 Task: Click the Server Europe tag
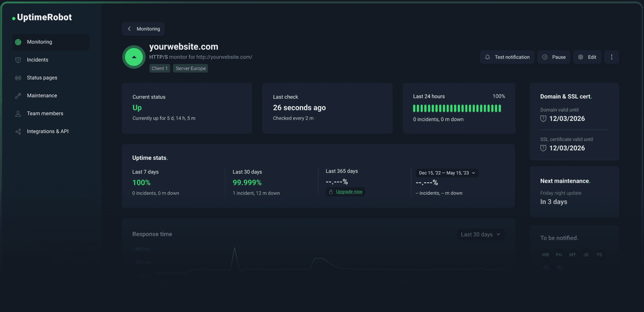(190, 69)
